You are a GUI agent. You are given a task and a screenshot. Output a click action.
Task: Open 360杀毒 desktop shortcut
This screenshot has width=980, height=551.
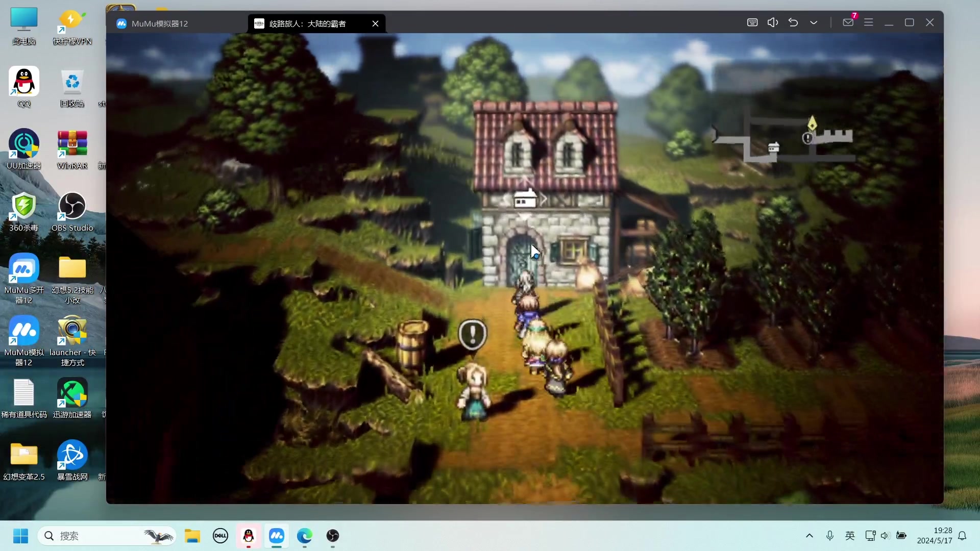(24, 212)
